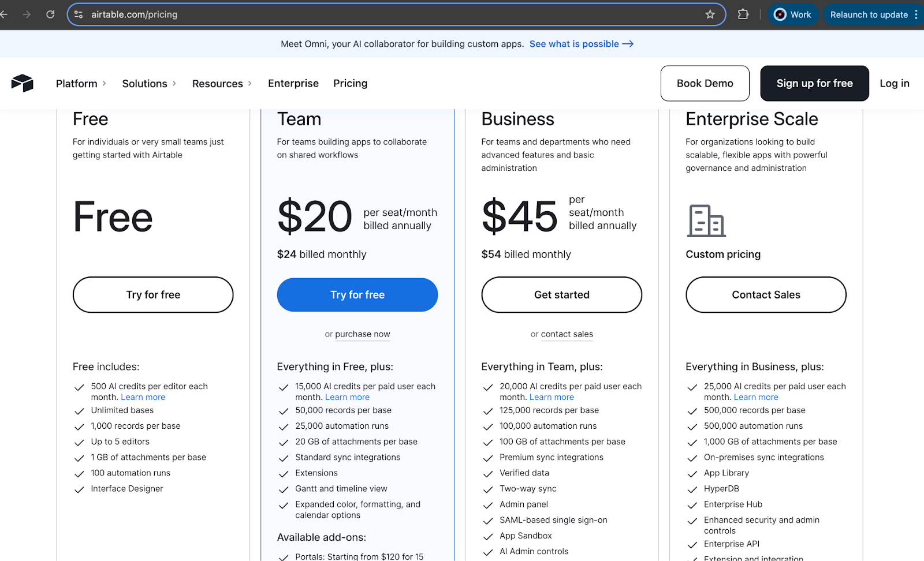Click Get started on Business plan
This screenshot has height=561, width=924.
point(562,295)
